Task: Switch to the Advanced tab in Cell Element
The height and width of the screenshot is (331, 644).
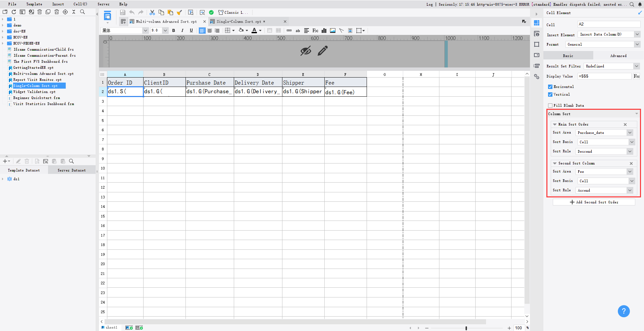Action: tap(618, 56)
